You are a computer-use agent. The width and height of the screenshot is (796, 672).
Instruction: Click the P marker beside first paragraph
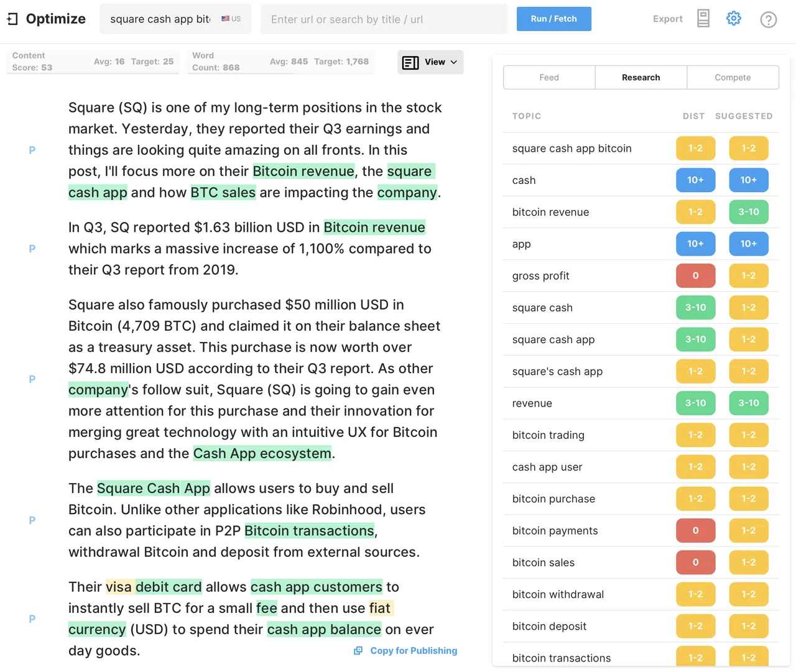pos(32,150)
